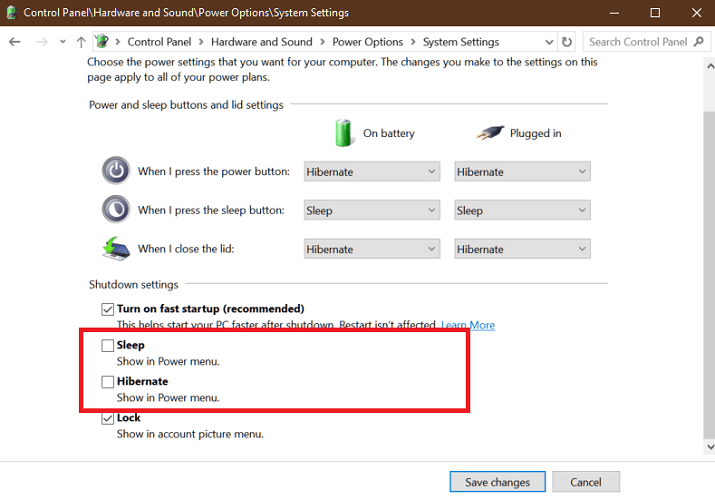
Task: Click the power button icon
Action: pyautogui.click(x=116, y=170)
